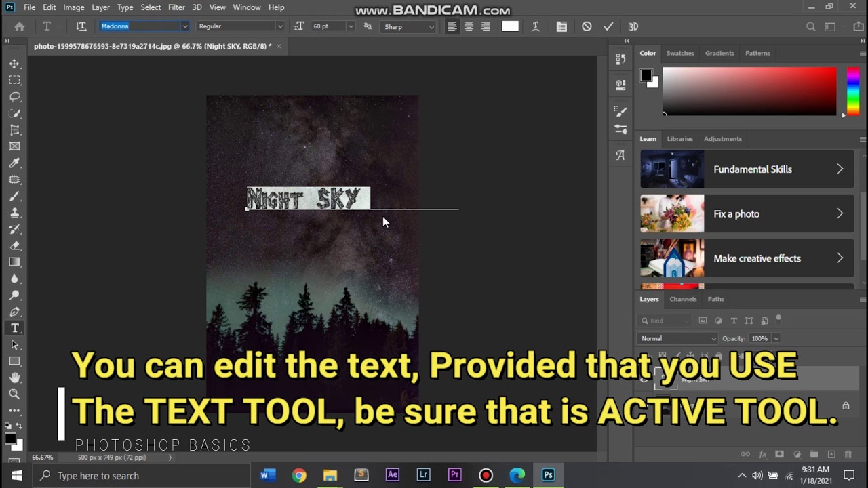Viewport: 868px width, 488px height.
Task: Select the Move tool
Action: [x=14, y=64]
